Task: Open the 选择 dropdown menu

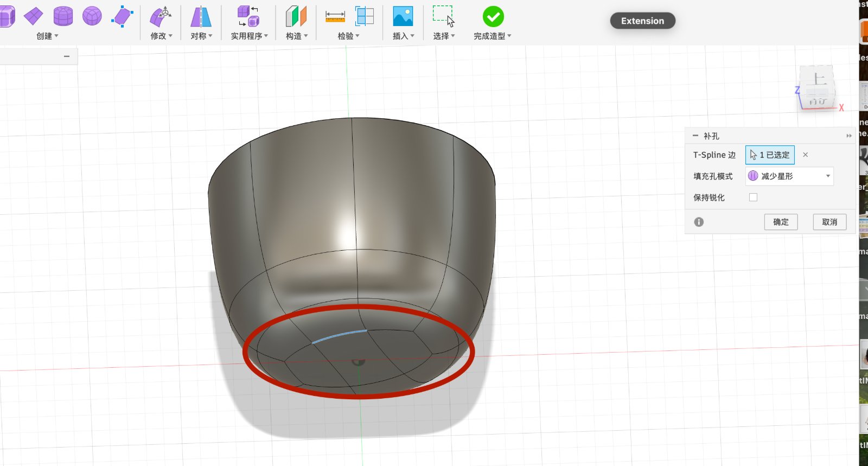Action: click(444, 36)
